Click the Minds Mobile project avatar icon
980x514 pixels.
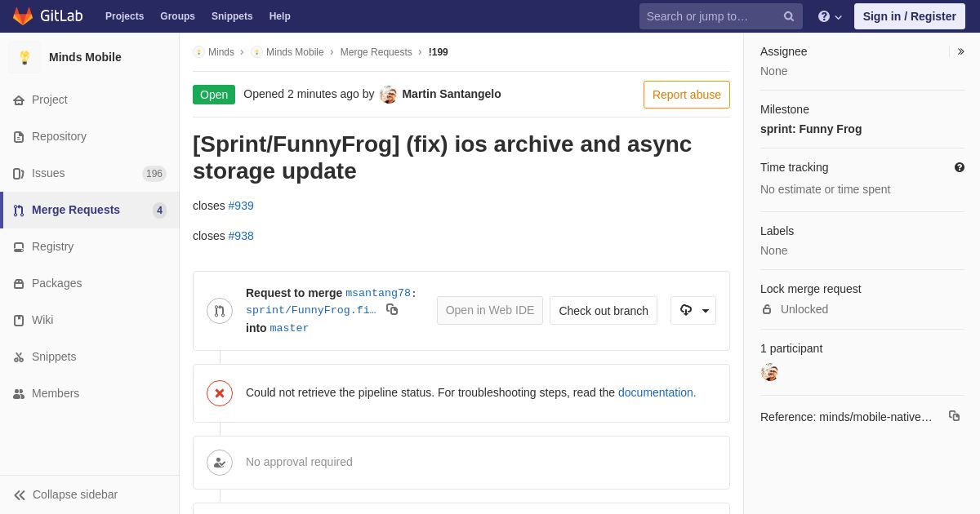[x=24, y=57]
